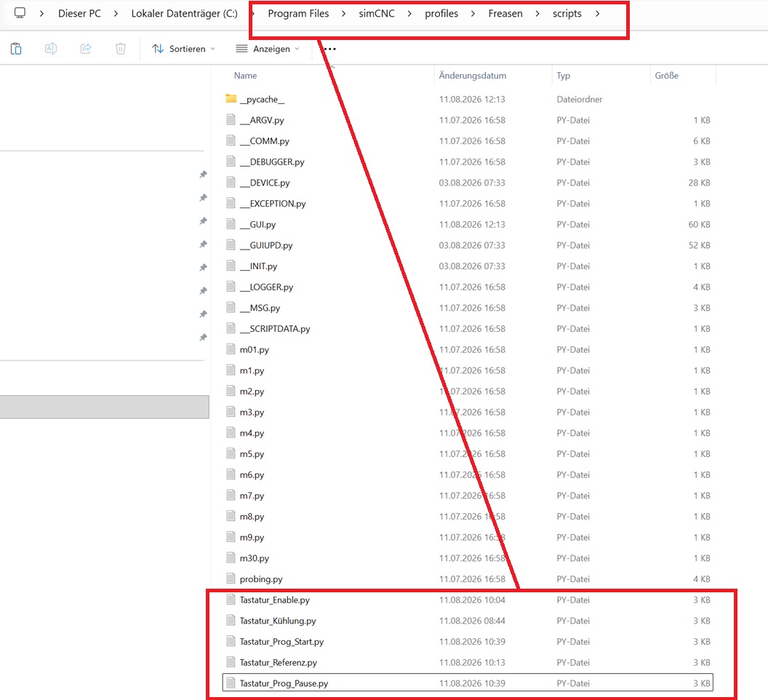Navigate to profiles breadcrumb
This screenshot has height=700, width=768.
(x=441, y=14)
